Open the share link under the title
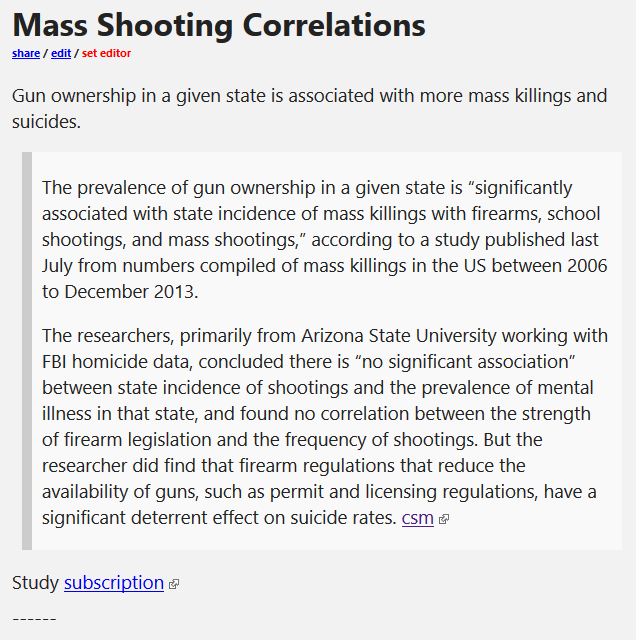This screenshot has width=636, height=640. [x=26, y=53]
